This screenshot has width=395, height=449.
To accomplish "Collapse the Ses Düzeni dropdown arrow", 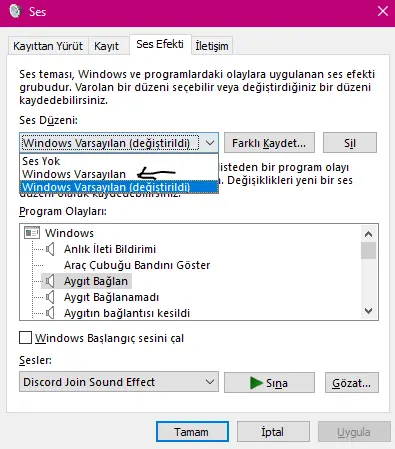I will (x=210, y=143).
